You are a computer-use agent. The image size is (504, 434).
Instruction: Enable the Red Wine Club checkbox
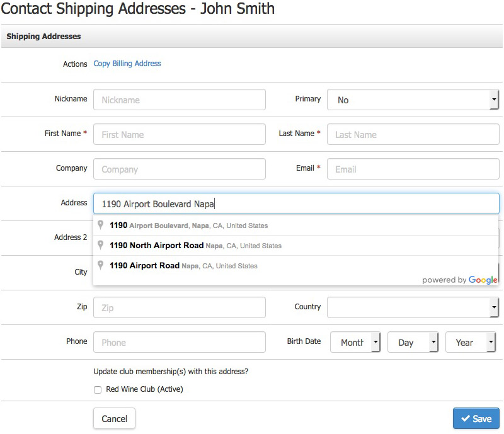point(98,390)
